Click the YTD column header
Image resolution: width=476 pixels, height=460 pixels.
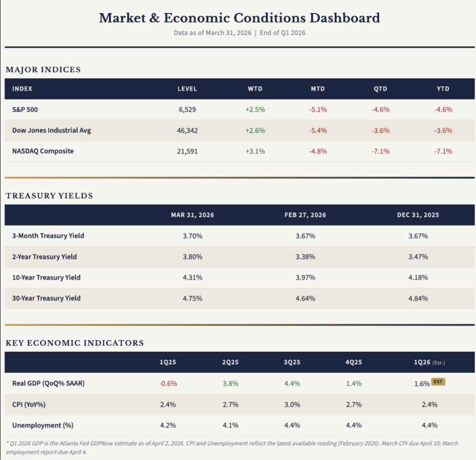(442, 89)
